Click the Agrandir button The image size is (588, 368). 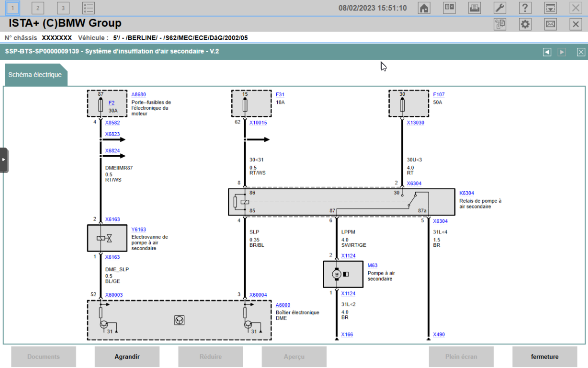(127, 356)
